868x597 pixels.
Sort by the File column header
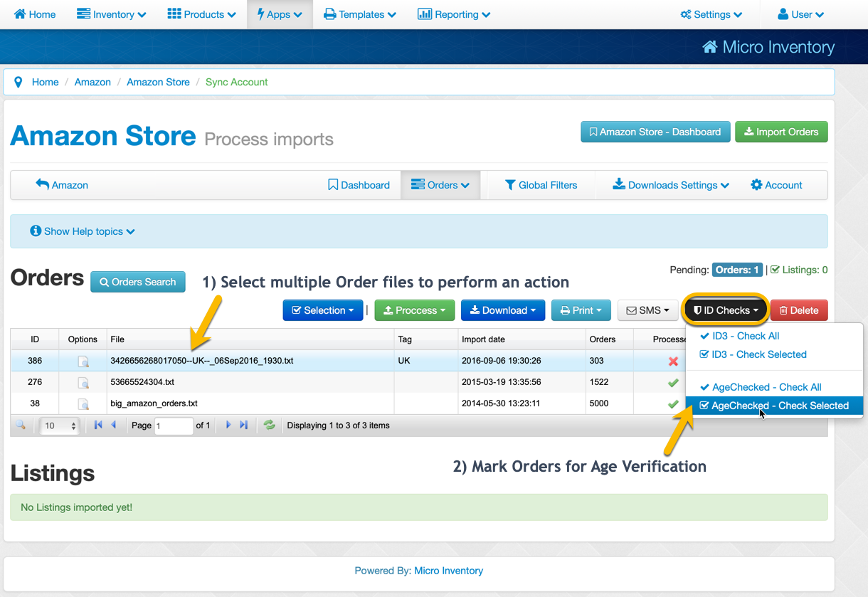point(250,339)
